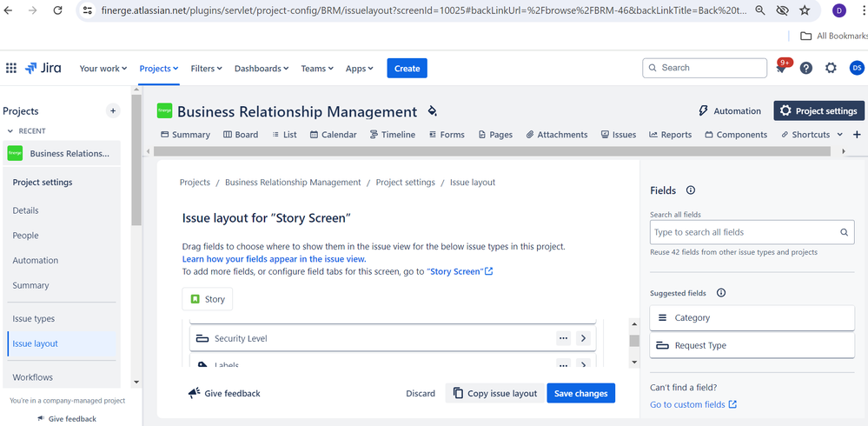Viewport: 868px width, 426px height.
Task: Select the Request Type suggested field
Action: 752,345
